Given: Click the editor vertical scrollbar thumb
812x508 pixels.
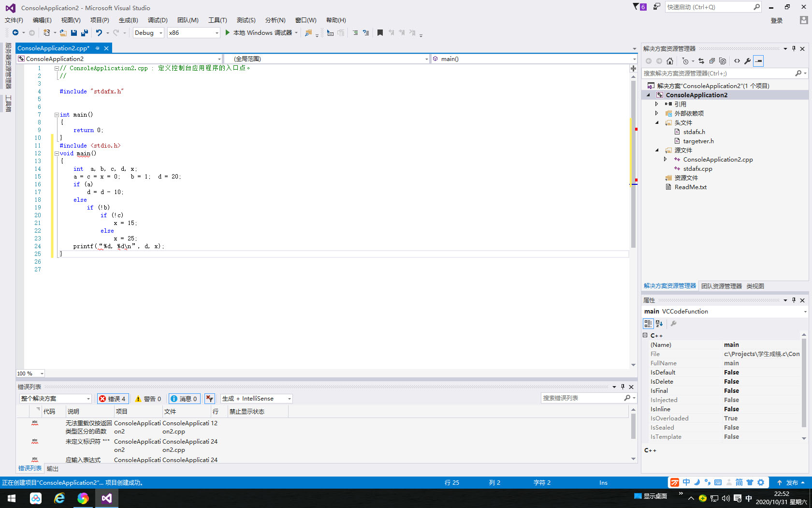Looking at the screenshot, I should point(633,164).
